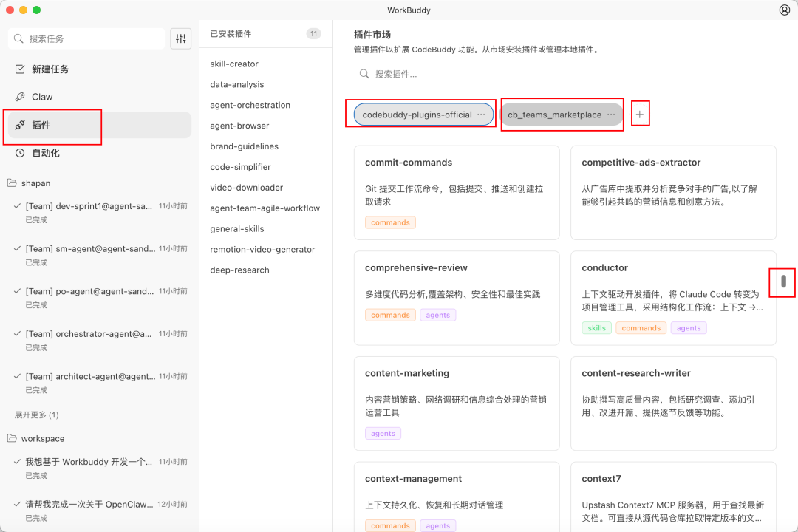Open the ellipsis menu on cb_teams_marketplace
This screenshot has height=532, width=798.
tap(611, 114)
